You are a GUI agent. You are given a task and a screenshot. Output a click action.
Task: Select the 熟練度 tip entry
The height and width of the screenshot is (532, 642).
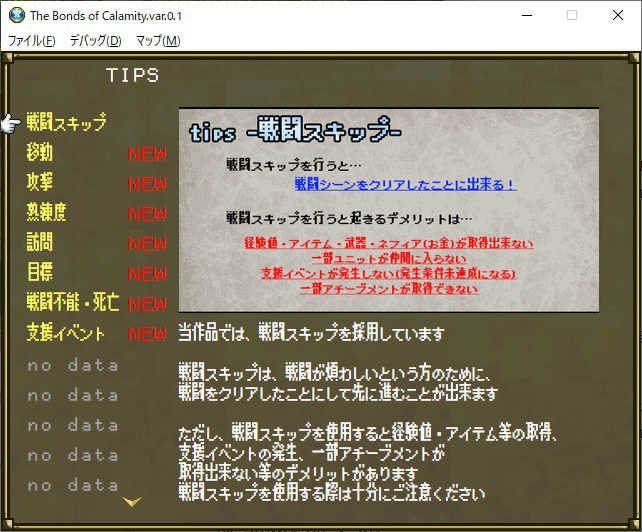point(46,212)
